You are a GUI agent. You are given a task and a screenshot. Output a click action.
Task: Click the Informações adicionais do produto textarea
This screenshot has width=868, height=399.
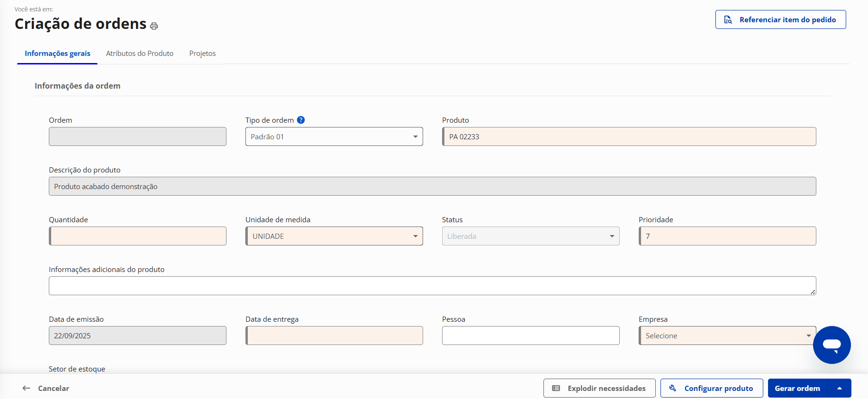(x=432, y=286)
